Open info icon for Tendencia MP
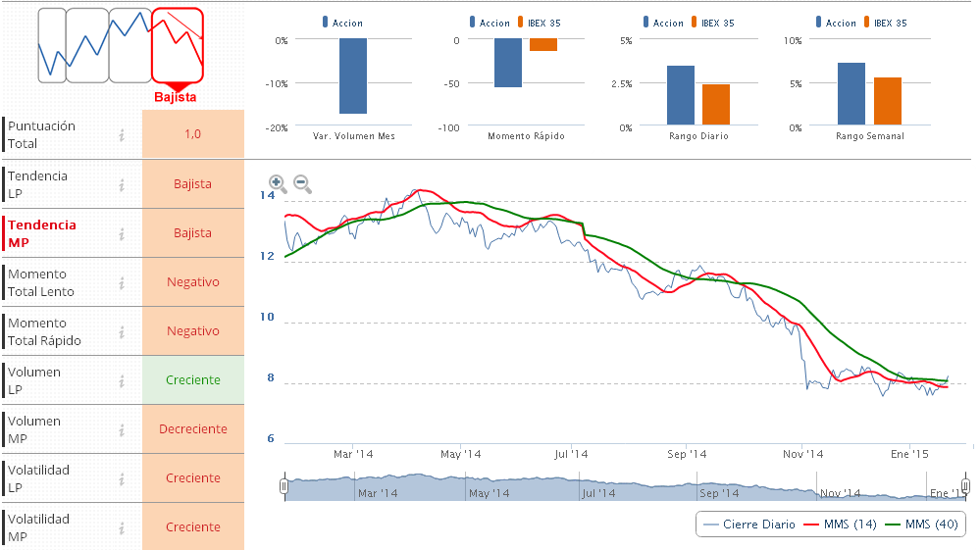980x550 pixels. coord(122,233)
